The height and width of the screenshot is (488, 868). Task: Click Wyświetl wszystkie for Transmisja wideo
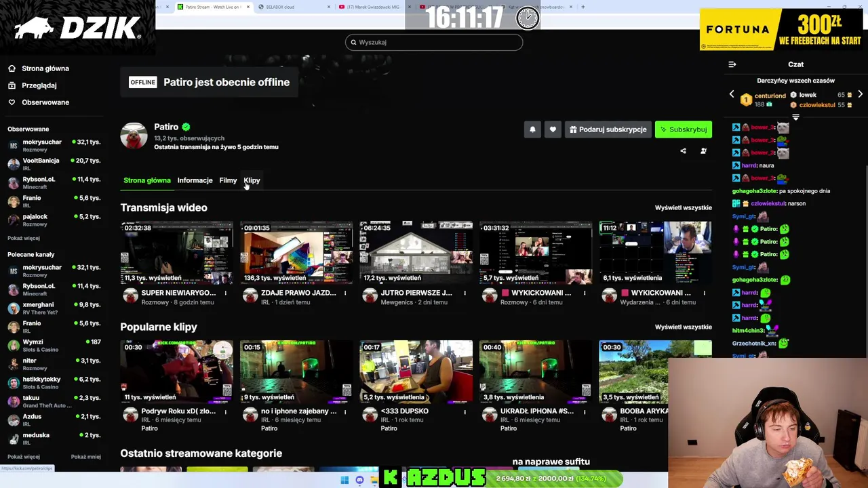tap(684, 207)
